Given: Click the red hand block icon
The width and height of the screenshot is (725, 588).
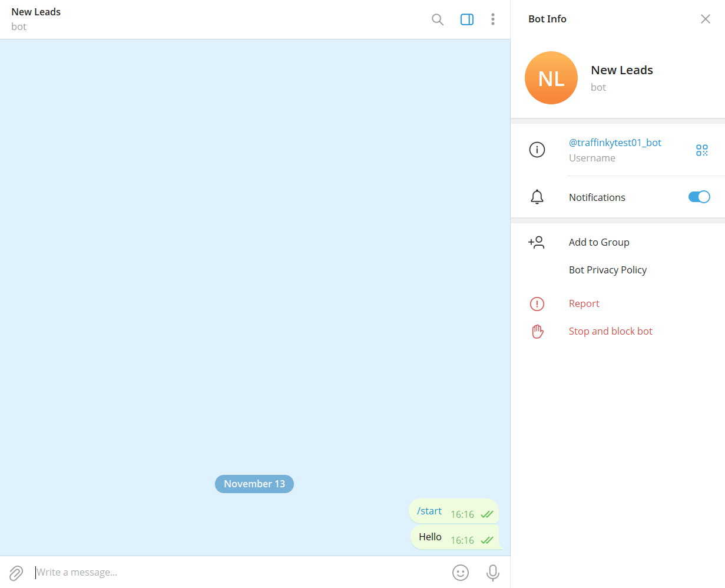Looking at the screenshot, I should pos(537,331).
